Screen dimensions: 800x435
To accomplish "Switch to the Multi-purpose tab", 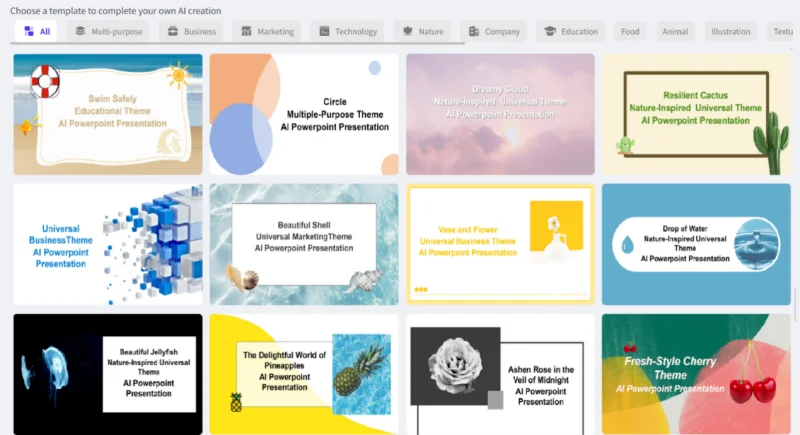I will coord(108,31).
